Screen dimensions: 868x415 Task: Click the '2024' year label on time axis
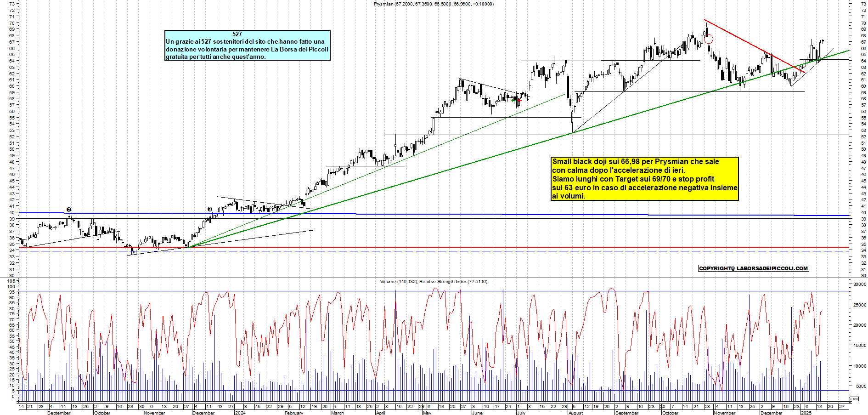point(240,413)
